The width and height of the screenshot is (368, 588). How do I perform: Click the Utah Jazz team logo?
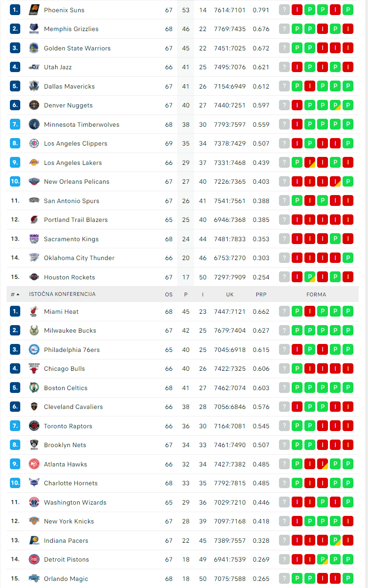pos(33,67)
